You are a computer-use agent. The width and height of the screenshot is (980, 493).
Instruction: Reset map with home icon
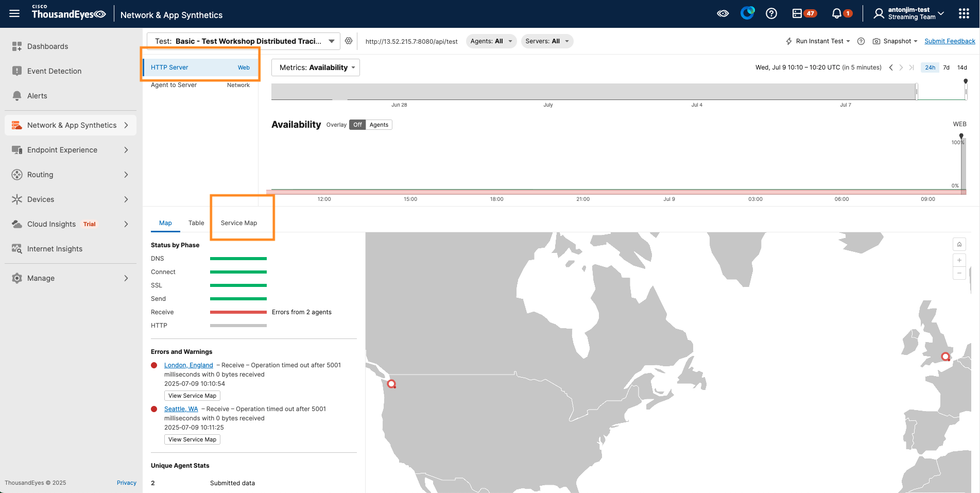click(959, 244)
